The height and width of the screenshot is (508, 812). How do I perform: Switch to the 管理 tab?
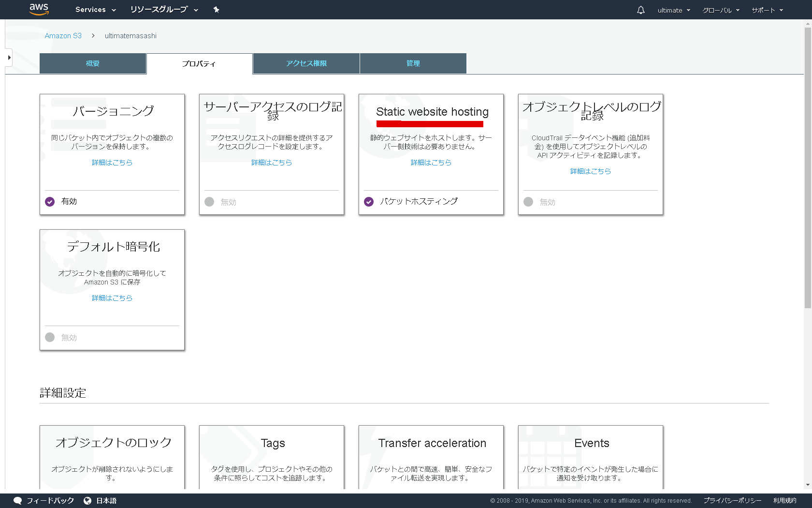click(x=413, y=63)
